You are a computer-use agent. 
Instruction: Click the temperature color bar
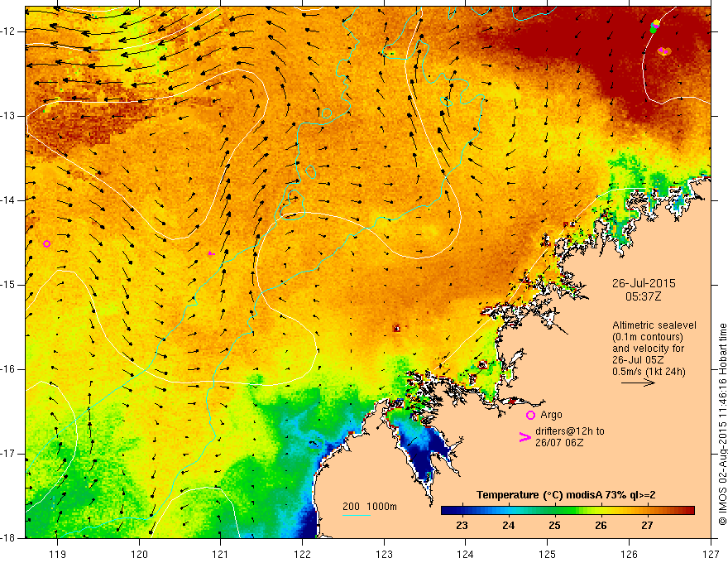(568, 511)
